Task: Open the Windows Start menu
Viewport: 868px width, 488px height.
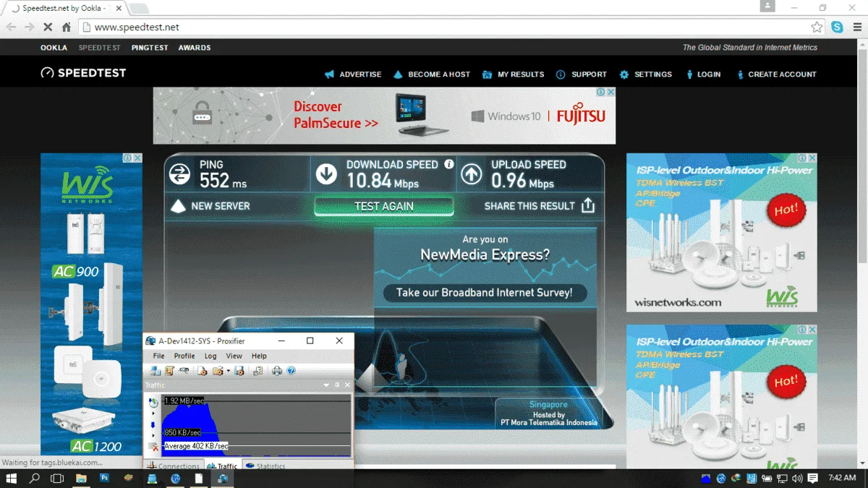Action: point(12,478)
